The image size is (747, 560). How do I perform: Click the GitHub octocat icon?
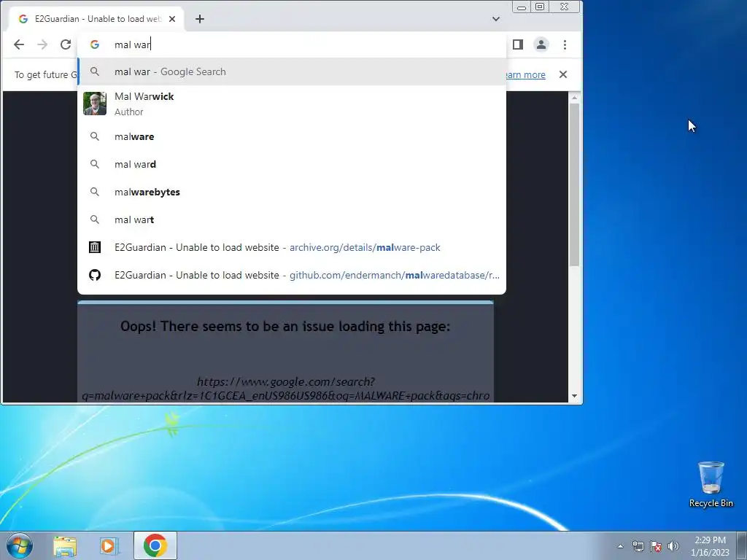click(95, 275)
